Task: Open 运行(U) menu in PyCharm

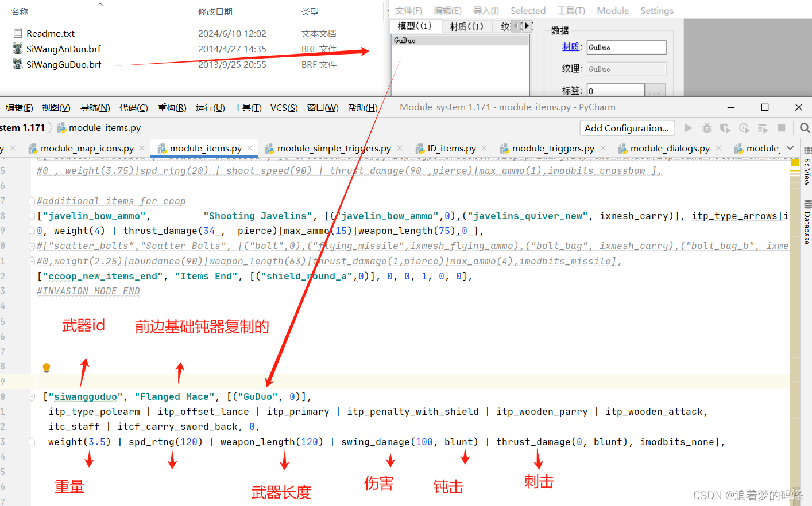Action: 210,108
